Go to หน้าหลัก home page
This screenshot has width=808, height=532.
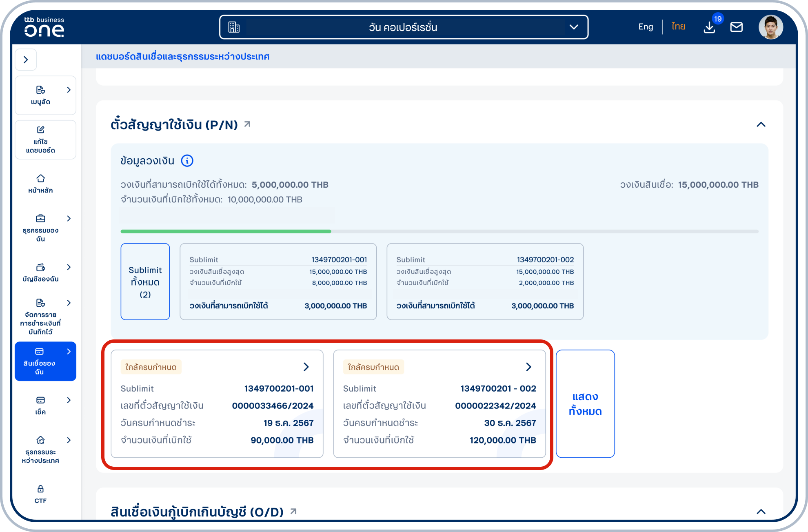[x=40, y=184]
